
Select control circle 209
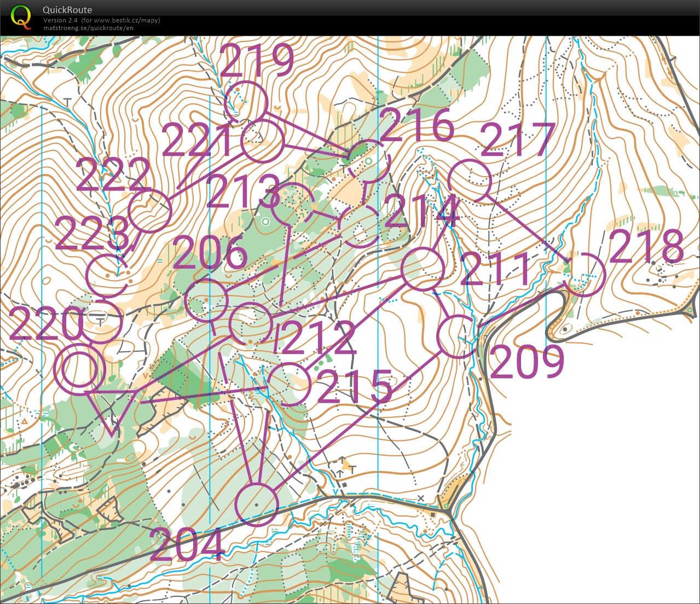[x=458, y=336]
